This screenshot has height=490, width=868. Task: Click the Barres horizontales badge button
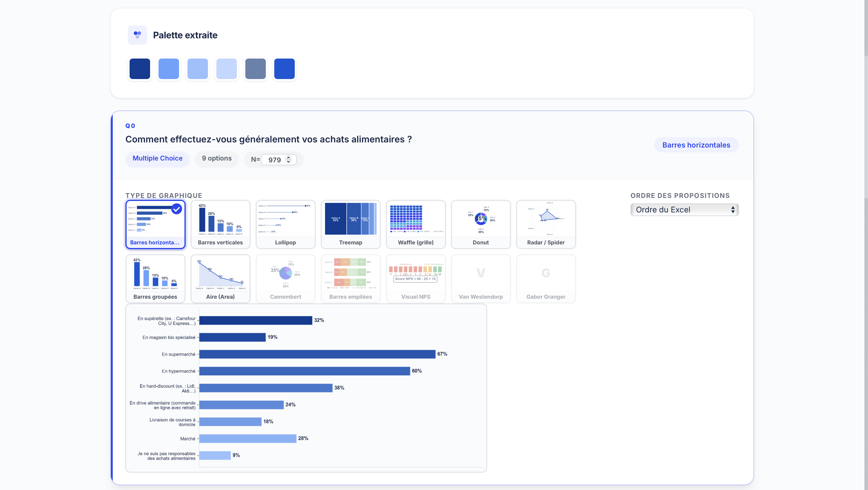[x=696, y=145]
